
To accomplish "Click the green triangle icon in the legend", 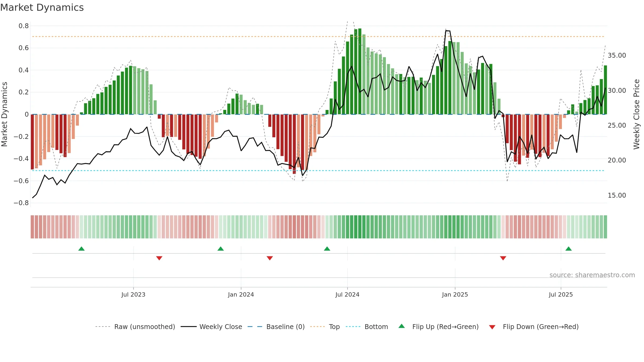I will 402,326.
